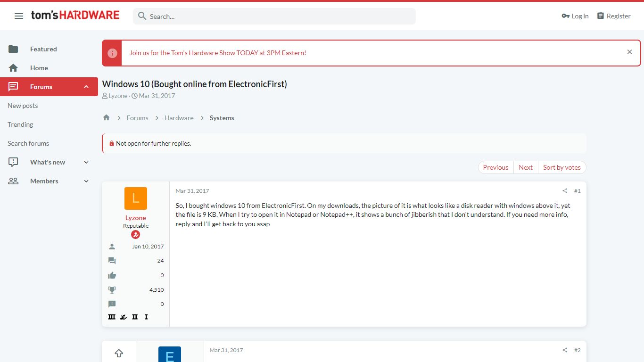
Task: Click the What's new icon in sidebar
Action: 13,162
